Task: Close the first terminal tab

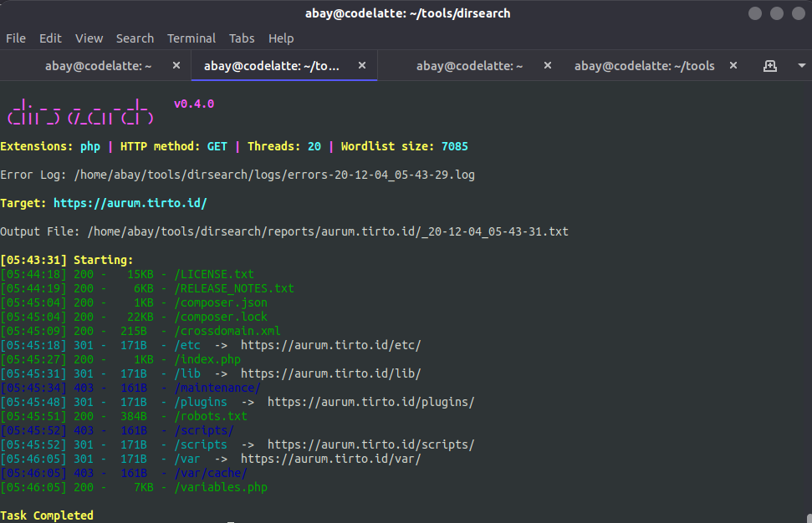Action: pos(176,64)
